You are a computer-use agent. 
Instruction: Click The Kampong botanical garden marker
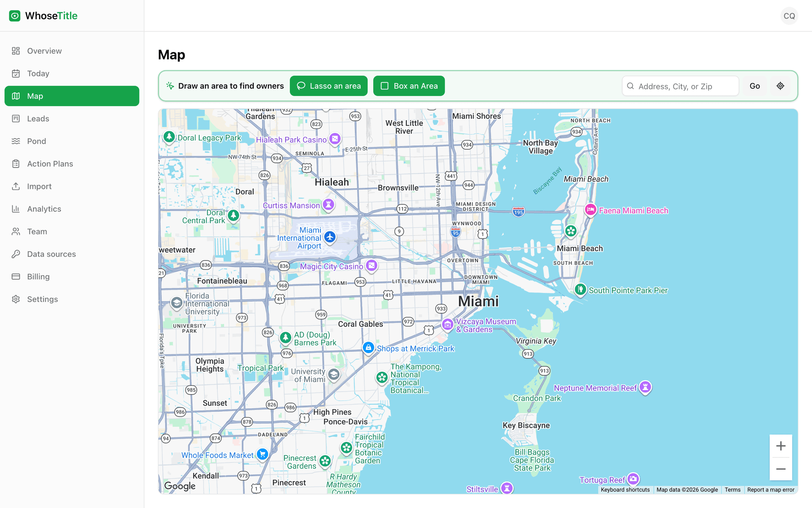382,378
